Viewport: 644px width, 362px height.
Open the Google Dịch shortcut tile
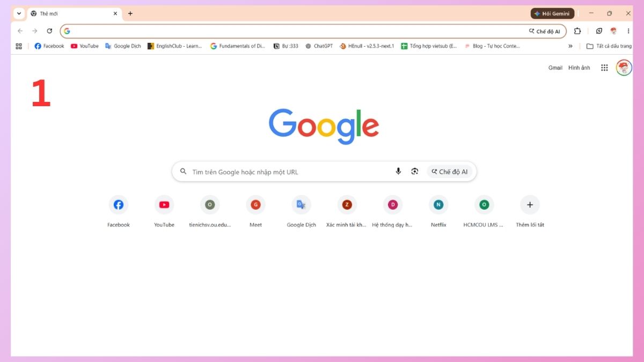301,211
